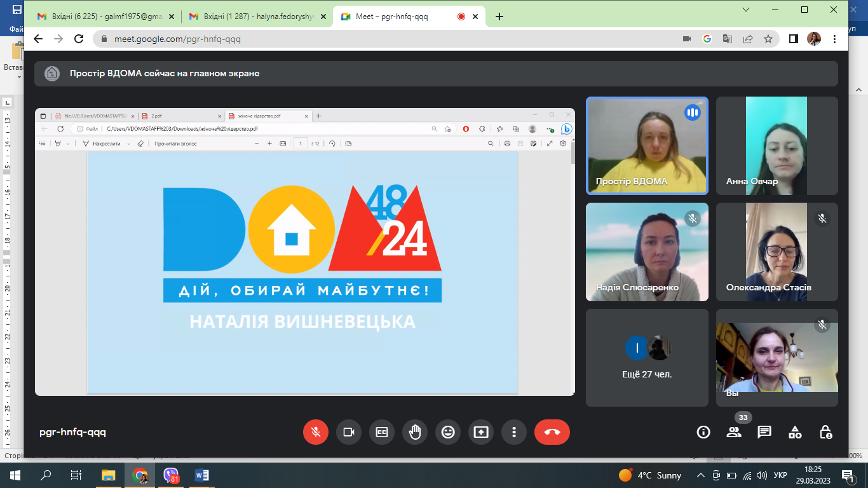The height and width of the screenshot is (488, 868).
Task: Show the participants list panel
Action: (x=734, y=432)
